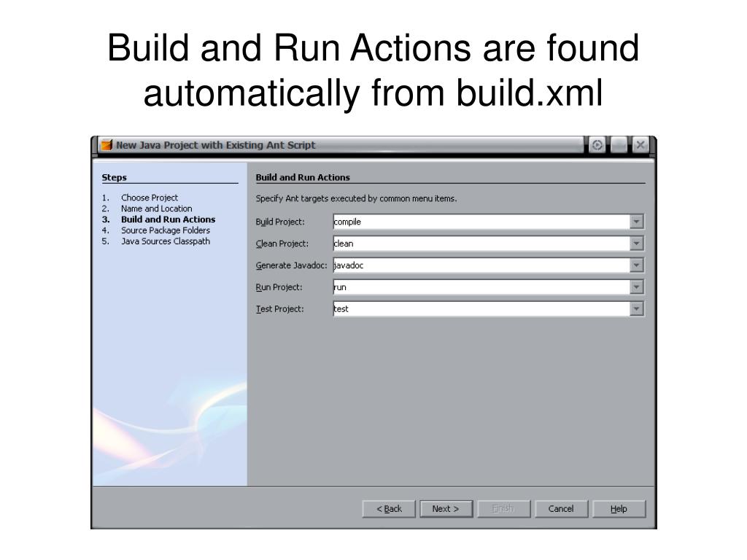747x560 pixels.
Task: Close the New Java Project dialog
Action: tap(640, 145)
